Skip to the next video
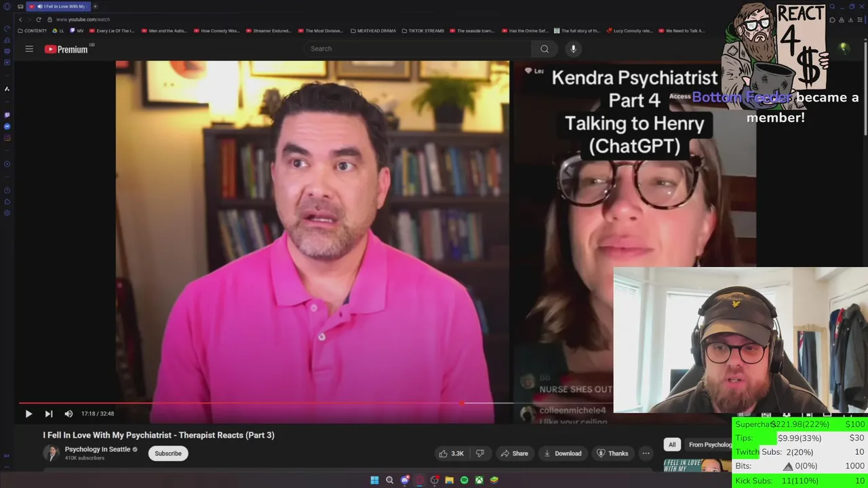The image size is (868, 488). [x=49, y=413]
